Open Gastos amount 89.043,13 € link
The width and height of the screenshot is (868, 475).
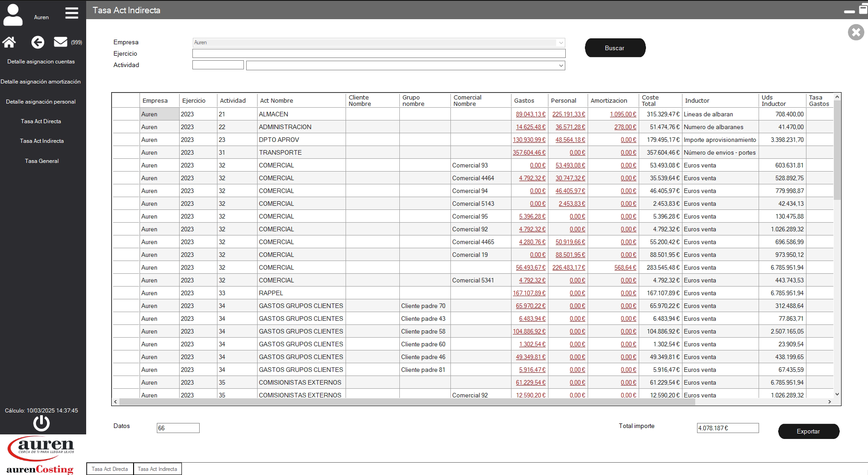(x=530, y=114)
